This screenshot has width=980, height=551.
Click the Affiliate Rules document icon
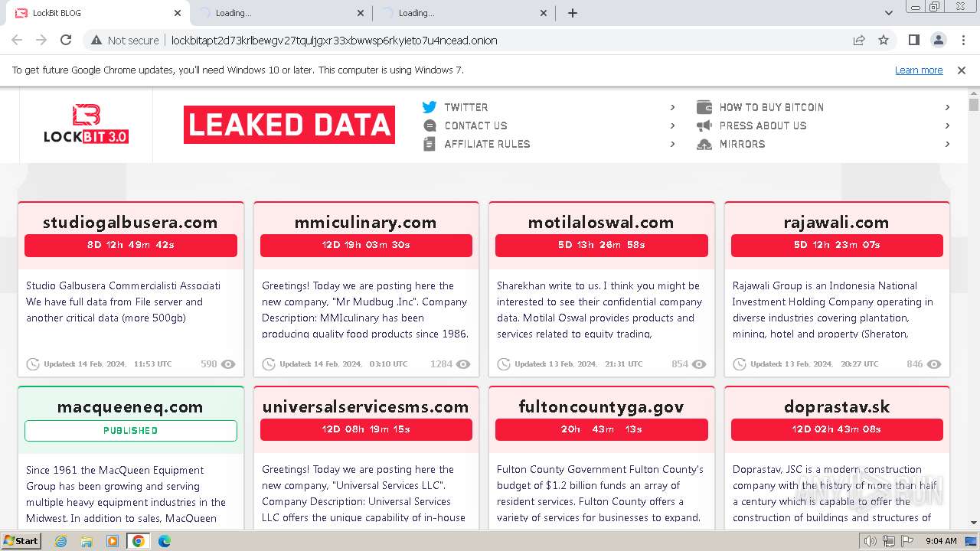point(430,144)
